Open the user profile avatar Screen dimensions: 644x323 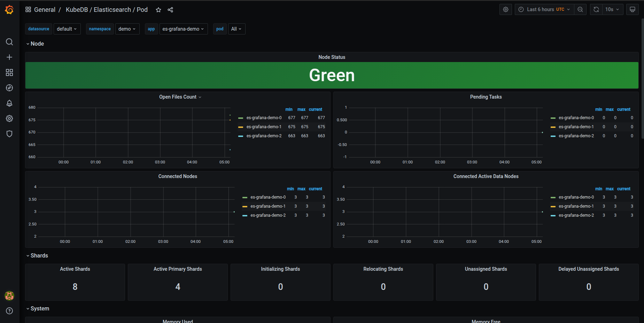[x=9, y=296]
